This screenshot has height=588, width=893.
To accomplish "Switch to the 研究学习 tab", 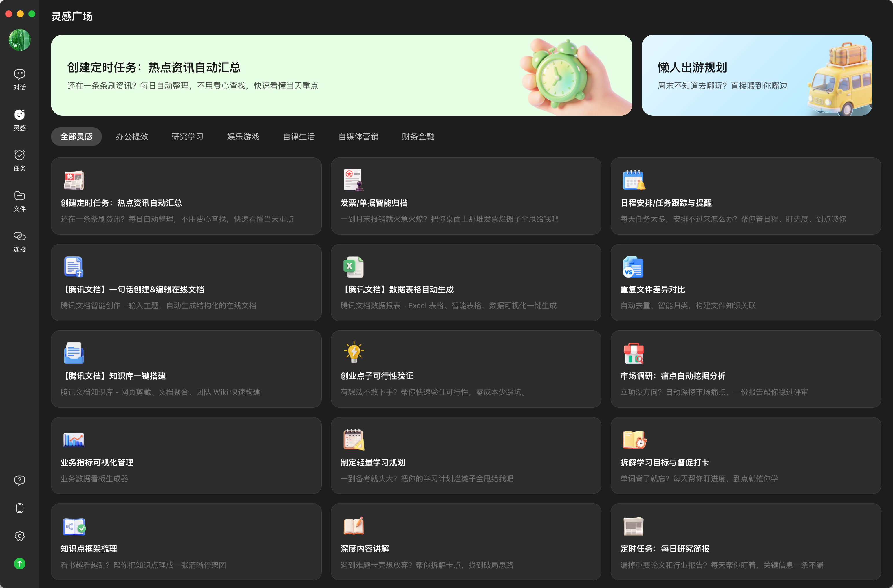I will [187, 137].
